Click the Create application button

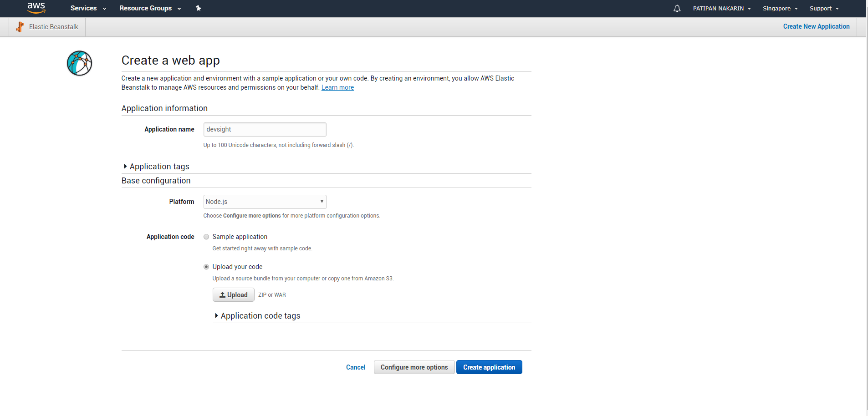coord(489,367)
